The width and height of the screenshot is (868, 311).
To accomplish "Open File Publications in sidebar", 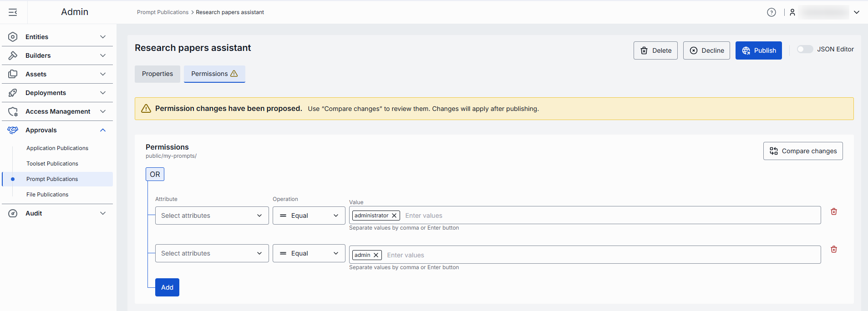I will pos(47,195).
